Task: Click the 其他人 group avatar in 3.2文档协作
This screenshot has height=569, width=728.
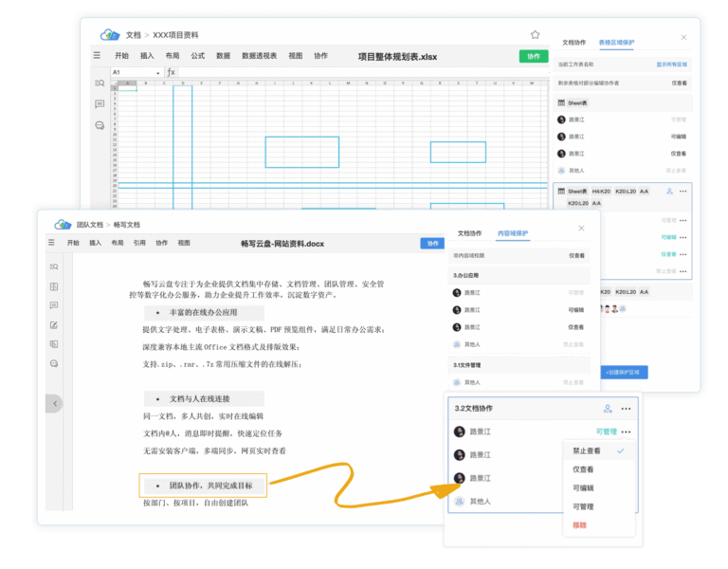Action: coord(459,501)
